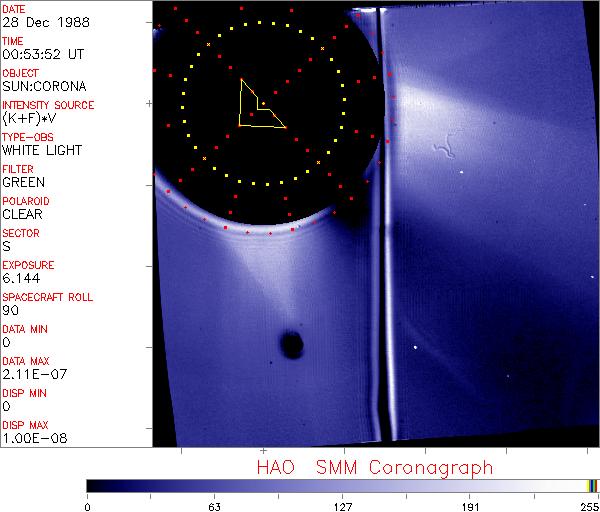The width and height of the screenshot is (600, 512).
Task: Click the color bar tick label 191
Action: 470,505
